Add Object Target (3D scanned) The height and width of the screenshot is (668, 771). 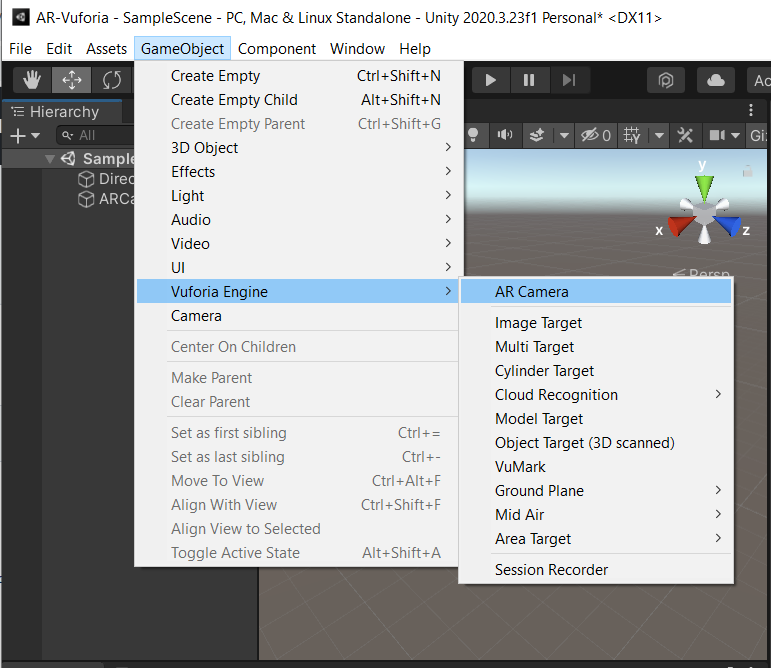pos(595,443)
